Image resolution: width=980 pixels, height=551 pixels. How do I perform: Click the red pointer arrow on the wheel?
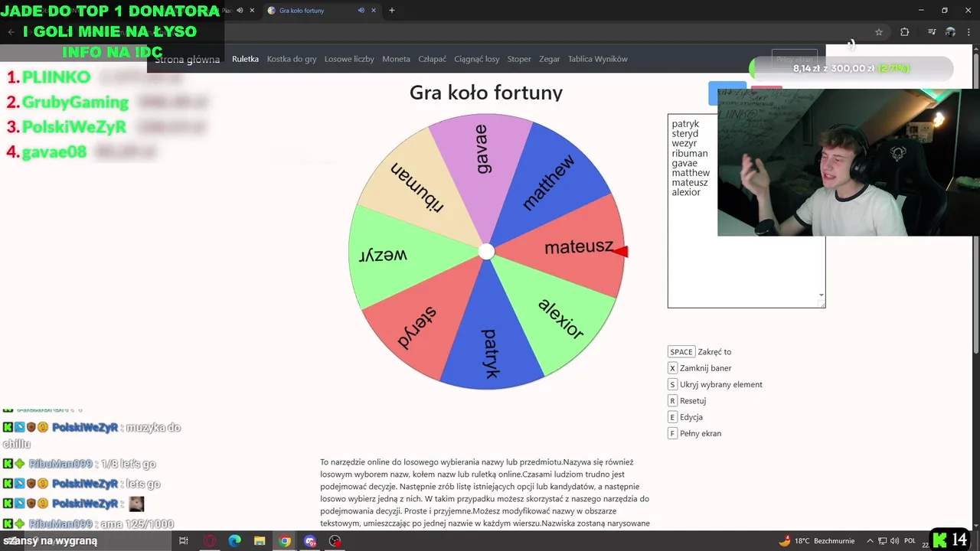click(x=621, y=252)
